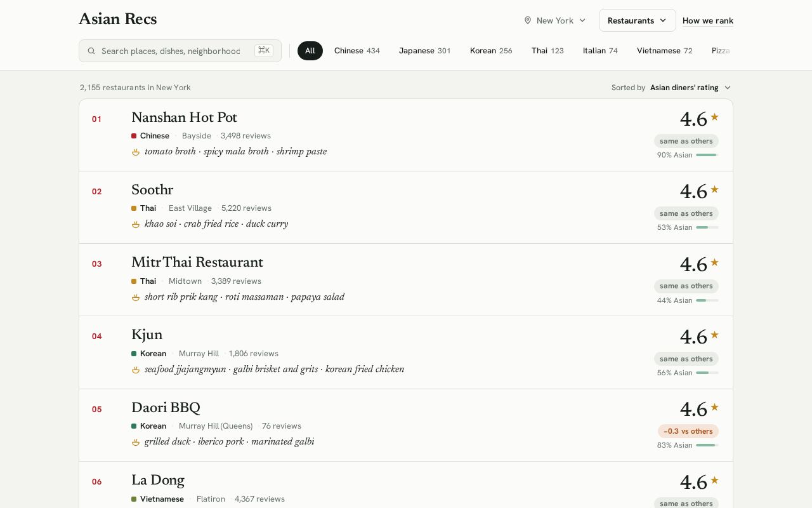Click the search magnifier icon

91,51
